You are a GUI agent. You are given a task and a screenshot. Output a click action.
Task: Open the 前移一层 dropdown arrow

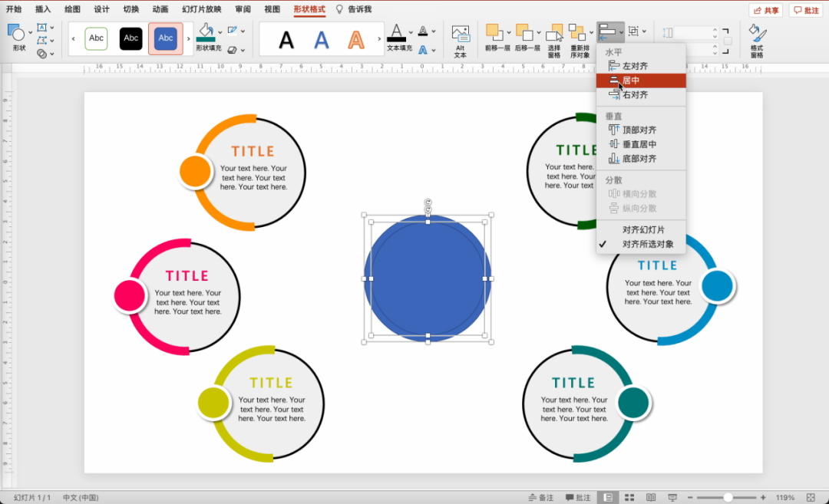(509, 32)
